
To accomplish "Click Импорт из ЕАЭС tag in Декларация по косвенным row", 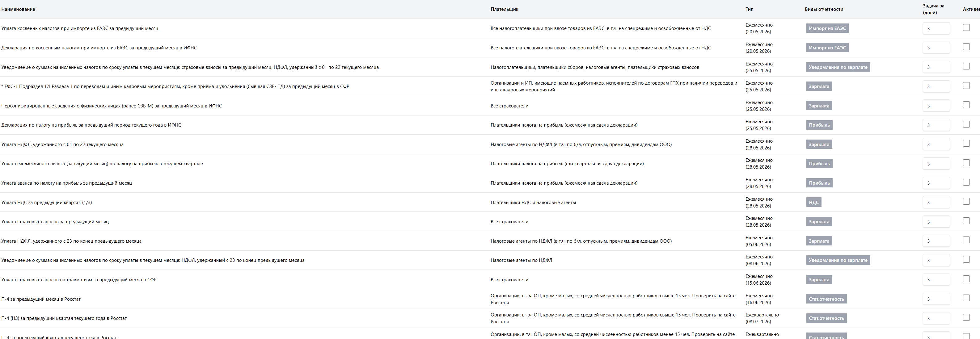I will [827, 48].
